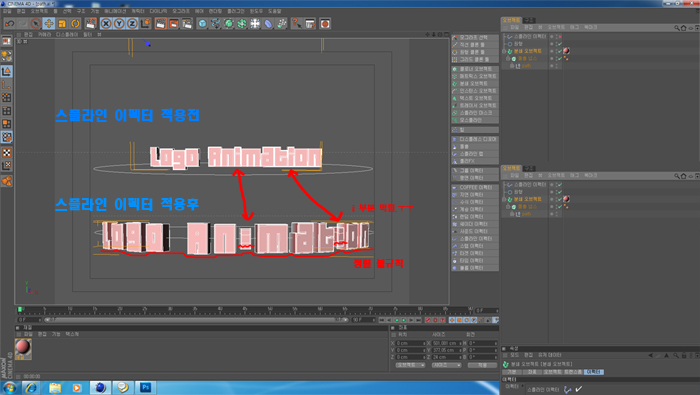Open the cube primitive object icon
Image resolution: width=700 pixels, height=395 pixels.
pyautogui.click(x=202, y=24)
